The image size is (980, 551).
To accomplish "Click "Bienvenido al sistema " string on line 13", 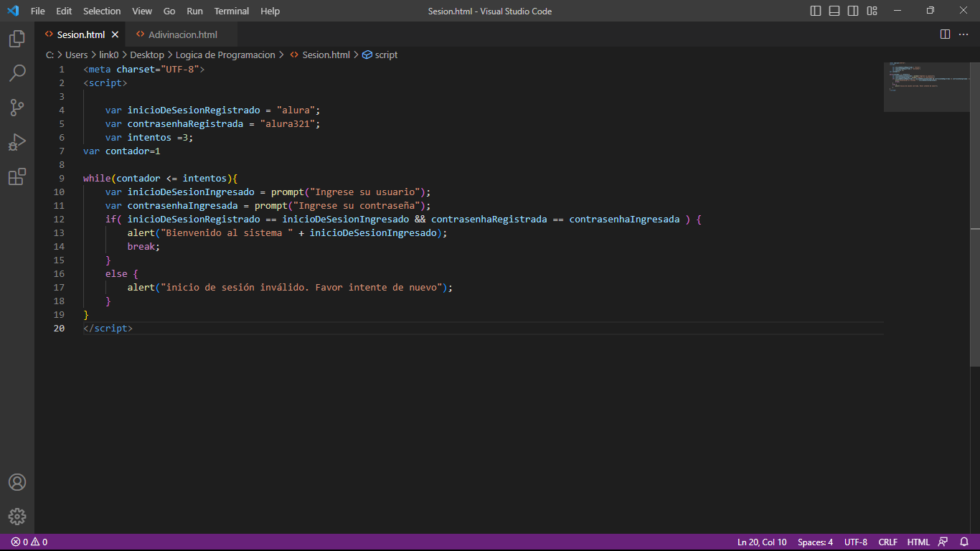I will pyautogui.click(x=227, y=232).
